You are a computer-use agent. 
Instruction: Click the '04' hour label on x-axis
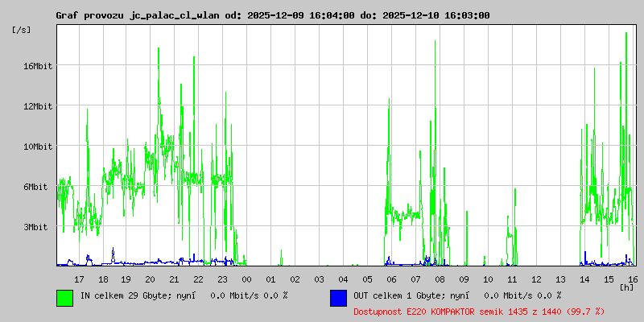click(x=344, y=279)
